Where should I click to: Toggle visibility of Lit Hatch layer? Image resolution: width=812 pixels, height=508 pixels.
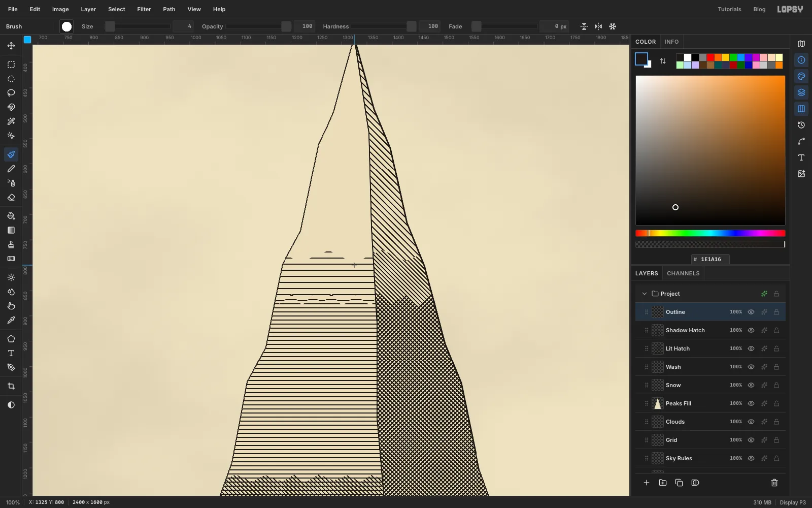[x=751, y=348]
